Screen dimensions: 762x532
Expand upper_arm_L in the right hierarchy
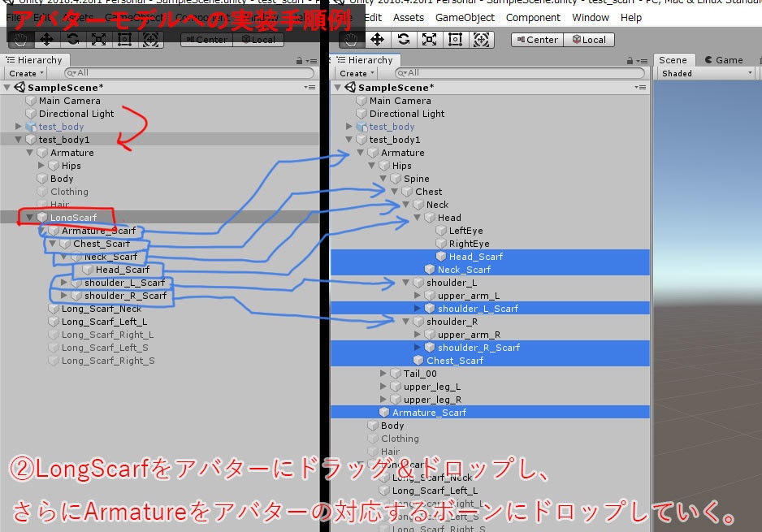point(418,296)
